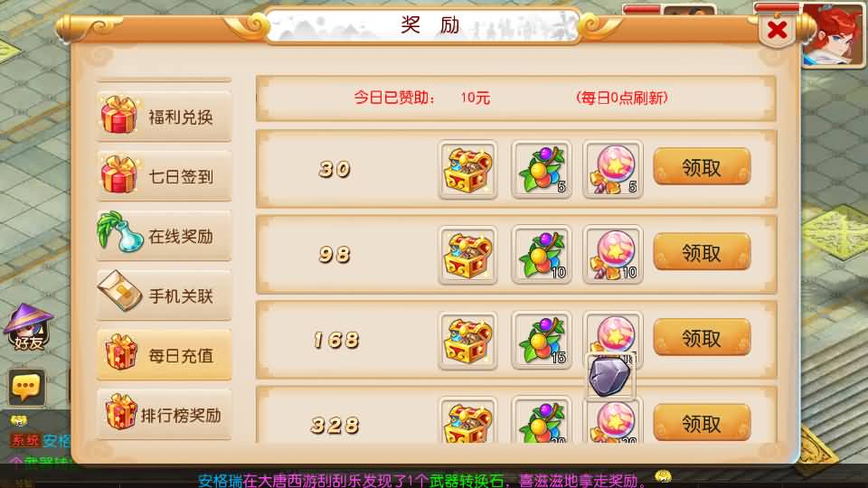This screenshot has height=488, width=868.
Task: Open the 手机关联 tab
Action: click(x=164, y=296)
